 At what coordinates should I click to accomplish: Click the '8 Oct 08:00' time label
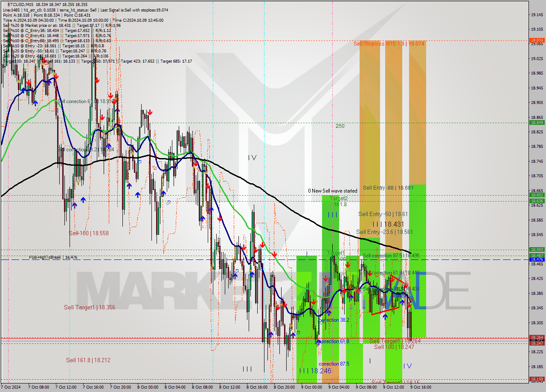click(x=203, y=387)
